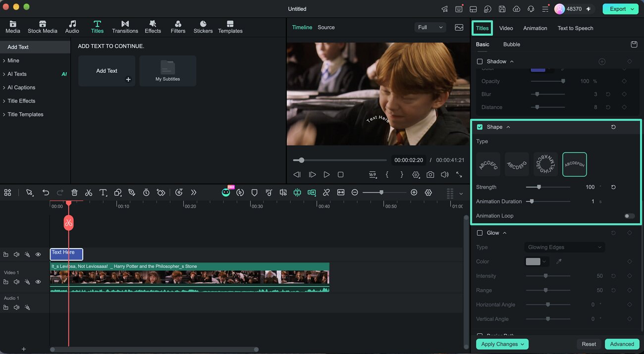Image resolution: width=644 pixels, height=354 pixels.
Task: Switch to the Transitions tab
Action: point(125,27)
